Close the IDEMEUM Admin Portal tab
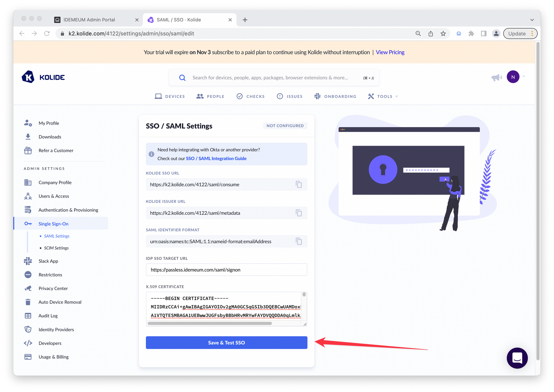The height and width of the screenshot is (392, 554). pos(137,20)
